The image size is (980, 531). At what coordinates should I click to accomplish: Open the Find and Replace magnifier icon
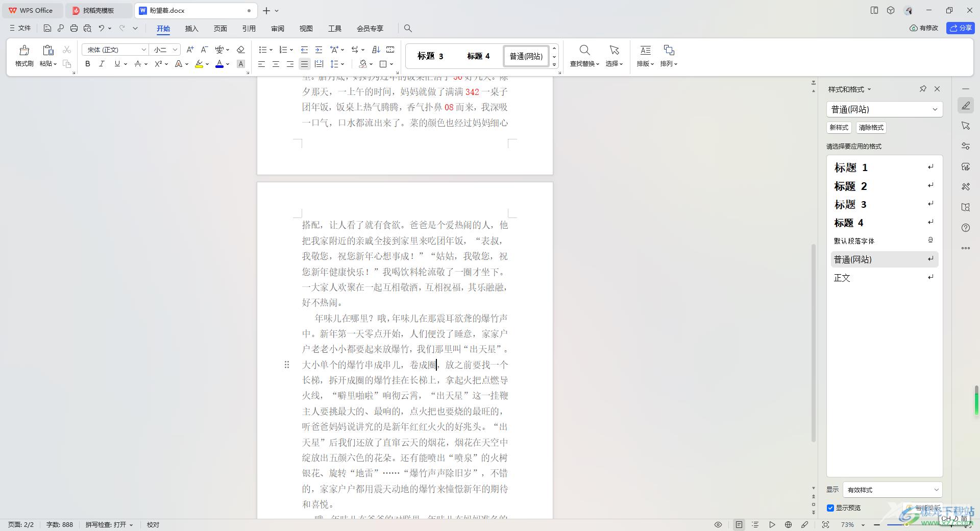[x=585, y=50]
